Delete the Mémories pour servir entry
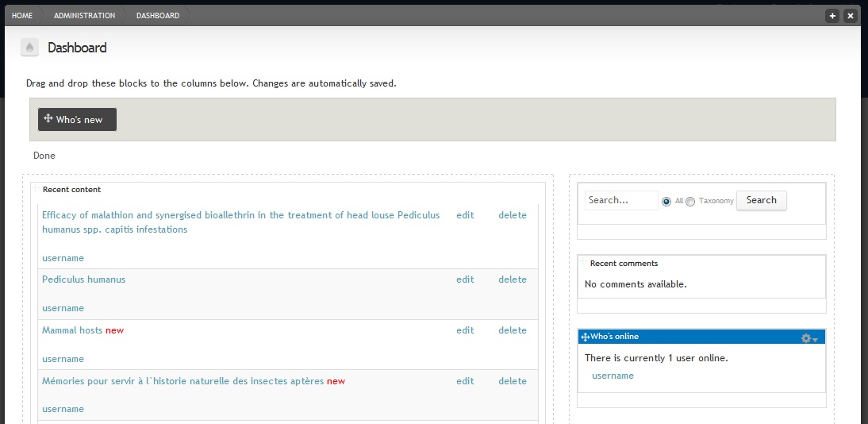This screenshot has width=868, height=424. click(x=513, y=381)
